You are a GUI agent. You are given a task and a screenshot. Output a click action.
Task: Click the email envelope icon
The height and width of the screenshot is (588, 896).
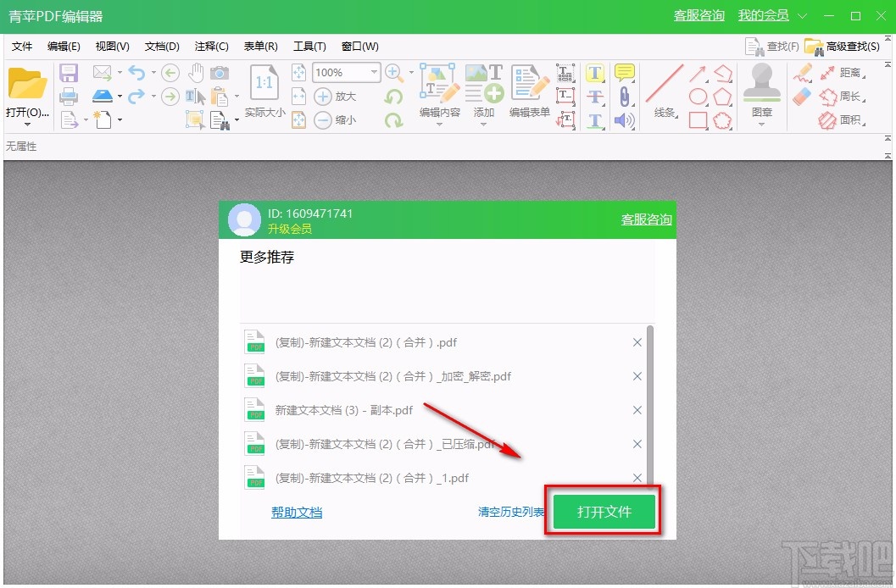[103, 73]
